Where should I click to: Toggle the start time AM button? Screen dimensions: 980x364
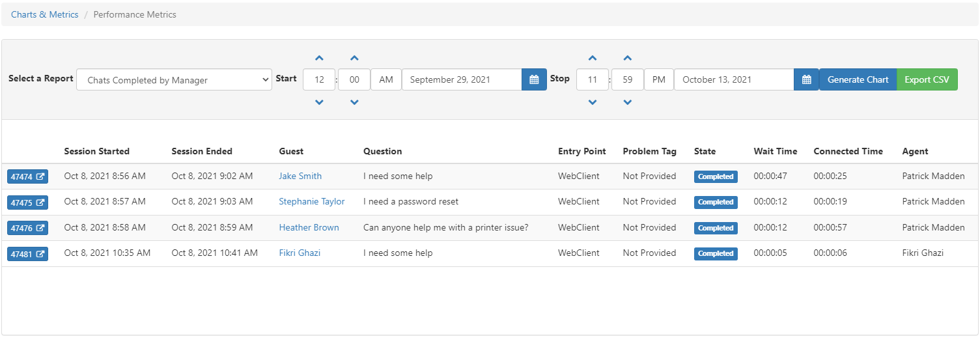(x=386, y=79)
